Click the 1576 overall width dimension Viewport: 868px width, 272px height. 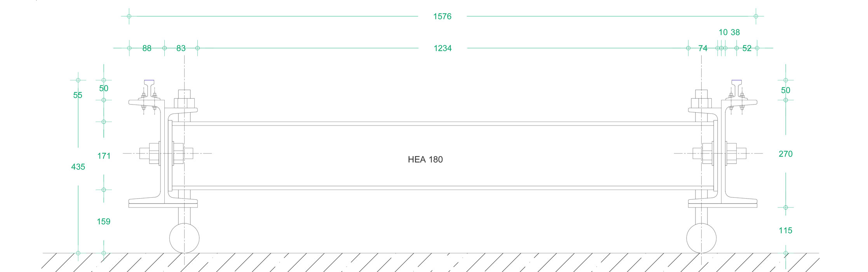442,16
